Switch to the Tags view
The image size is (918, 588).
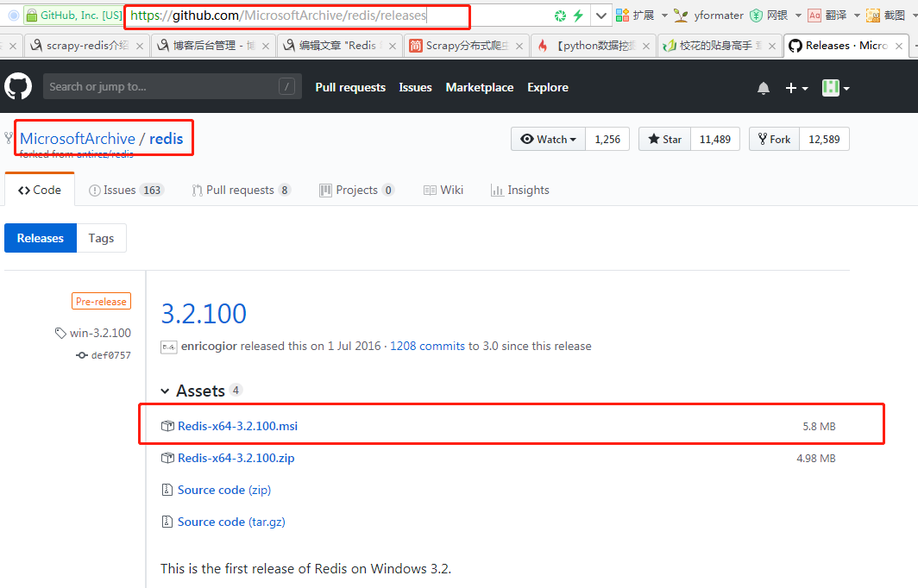pos(101,238)
